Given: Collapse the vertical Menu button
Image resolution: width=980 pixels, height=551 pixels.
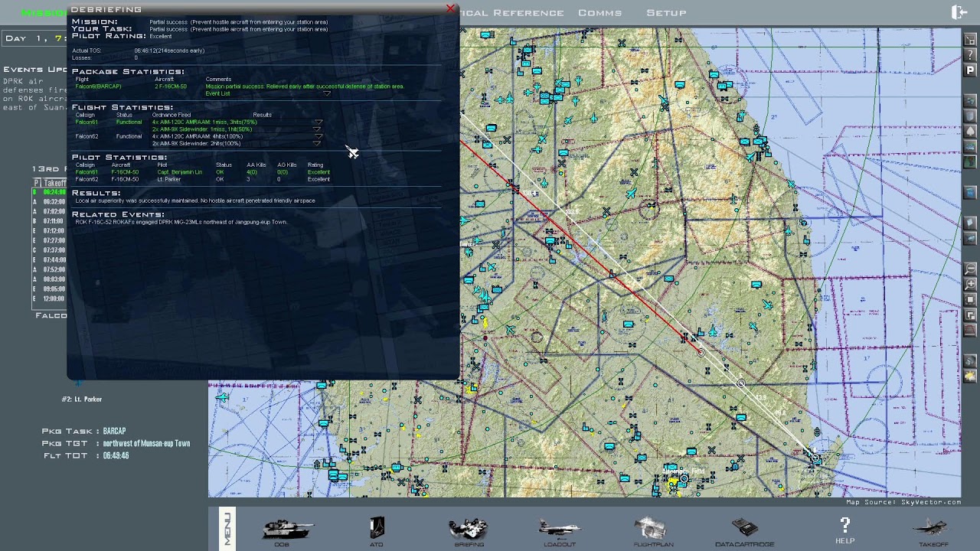Looking at the screenshot, I should [x=227, y=529].
